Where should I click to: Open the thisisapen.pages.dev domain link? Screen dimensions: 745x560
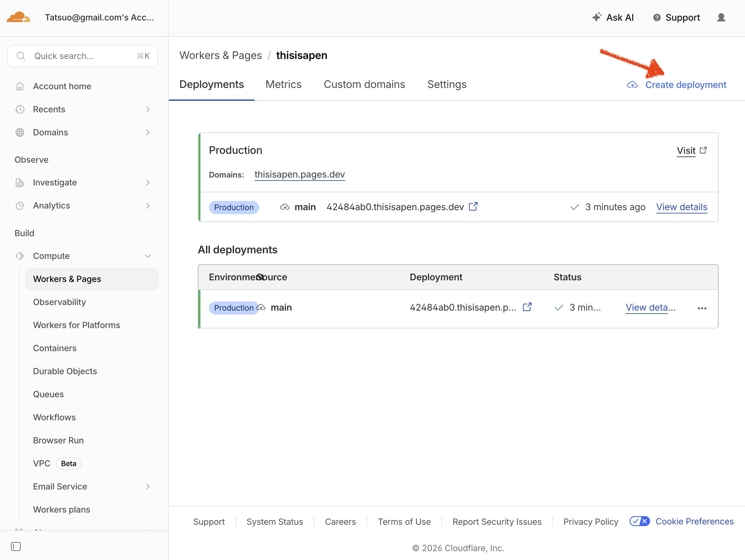tap(299, 174)
